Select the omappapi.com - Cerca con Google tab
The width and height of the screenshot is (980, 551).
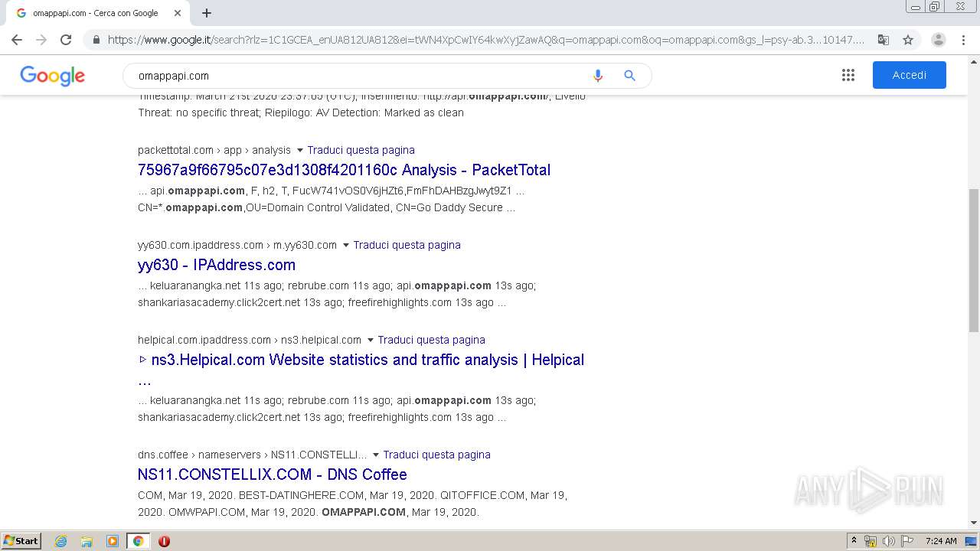tap(96, 13)
